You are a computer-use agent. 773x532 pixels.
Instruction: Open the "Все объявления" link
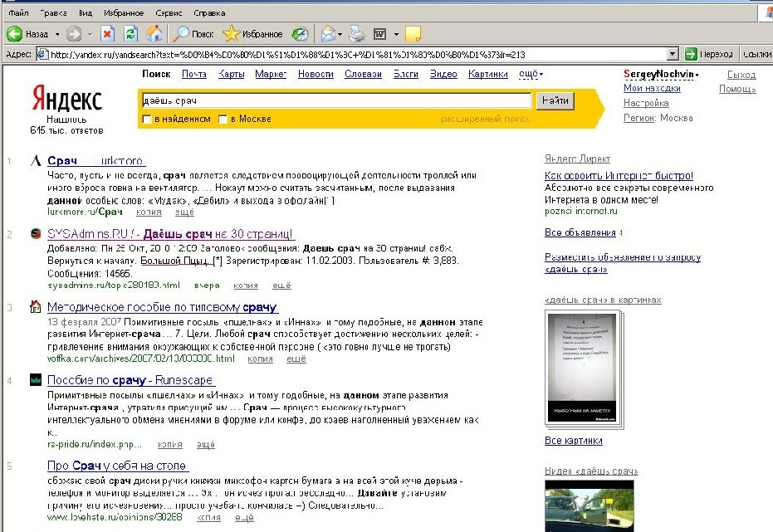click(580, 232)
